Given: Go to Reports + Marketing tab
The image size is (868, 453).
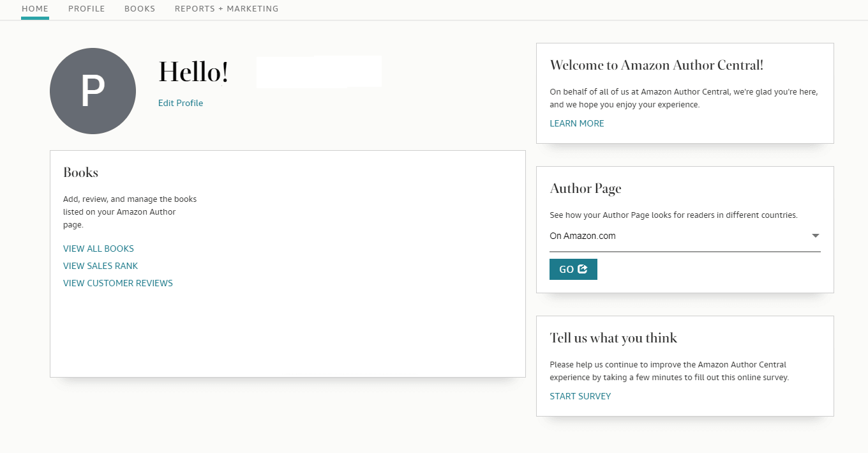Looking at the screenshot, I should (x=227, y=9).
